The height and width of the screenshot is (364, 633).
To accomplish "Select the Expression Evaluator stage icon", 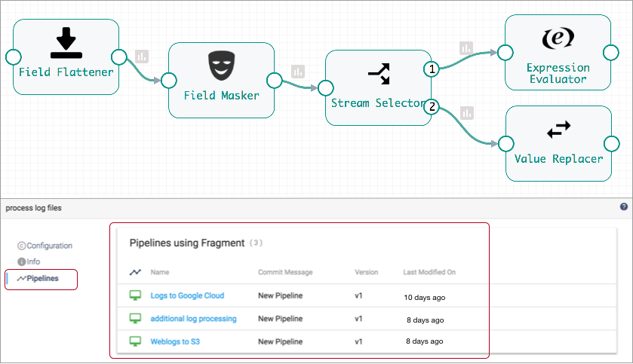I will pyautogui.click(x=558, y=38).
